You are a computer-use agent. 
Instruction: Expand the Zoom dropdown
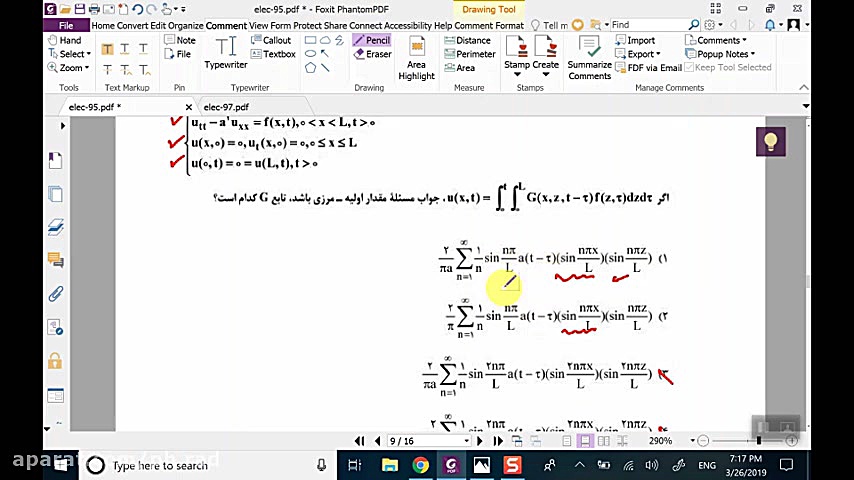[71, 68]
